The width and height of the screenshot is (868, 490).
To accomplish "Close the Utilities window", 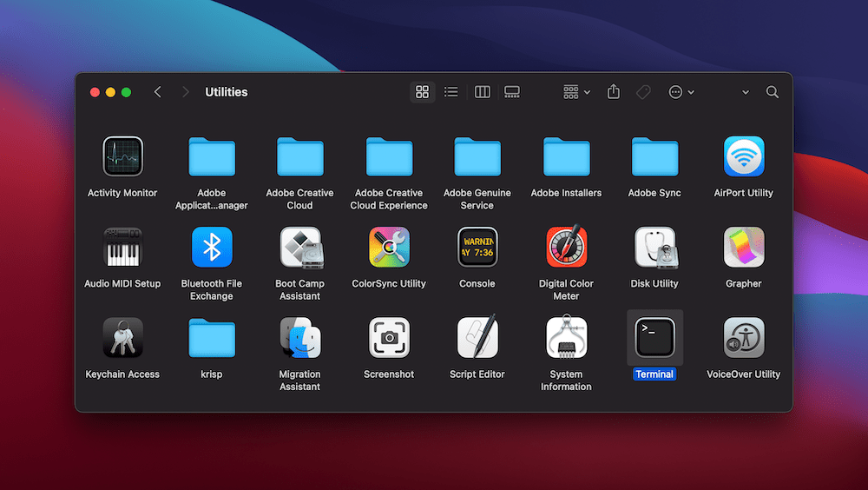I will click(95, 92).
